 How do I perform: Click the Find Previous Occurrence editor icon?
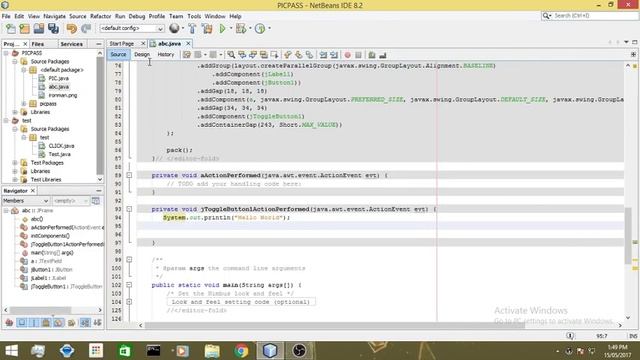click(x=242, y=55)
